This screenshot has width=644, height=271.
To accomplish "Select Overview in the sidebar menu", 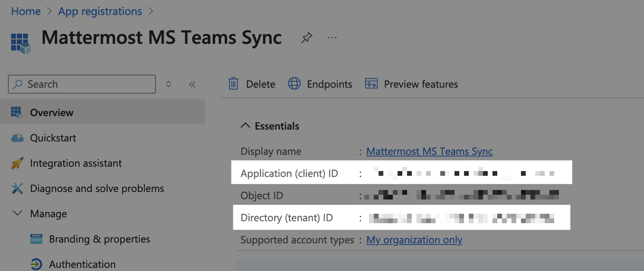I will pos(52,113).
